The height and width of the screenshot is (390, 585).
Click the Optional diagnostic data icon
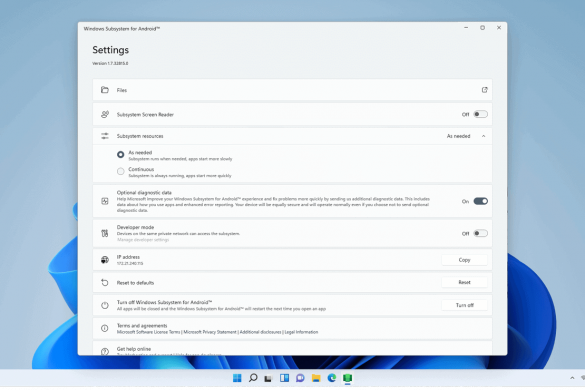(105, 201)
